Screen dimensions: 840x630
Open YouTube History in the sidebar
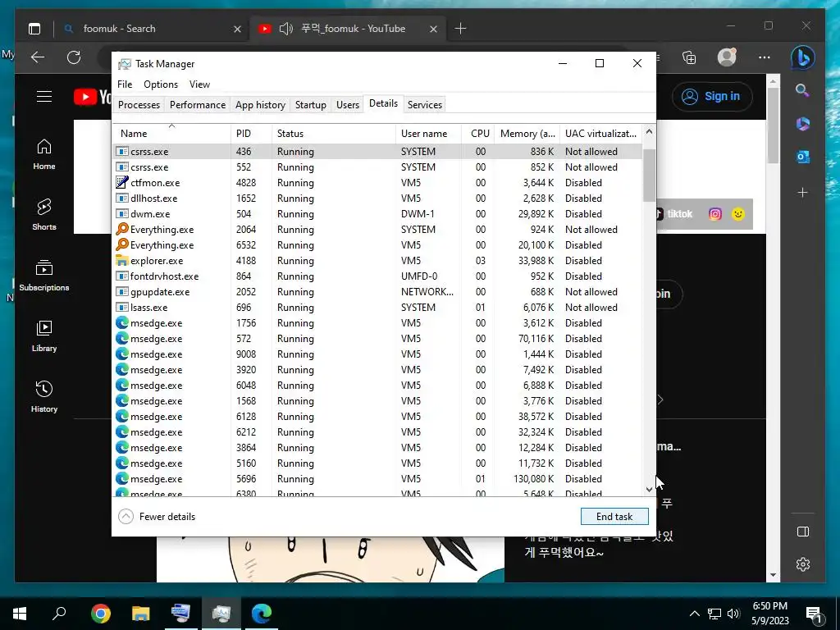coord(44,396)
